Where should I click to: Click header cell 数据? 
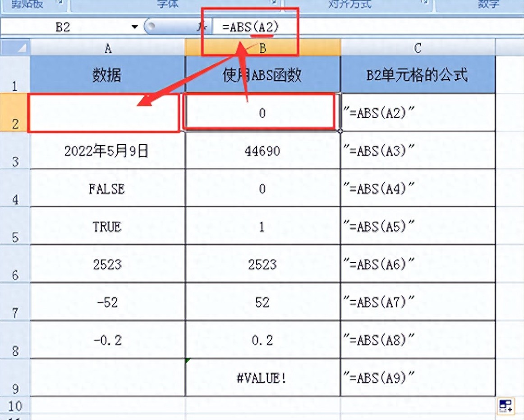pyautogui.click(x=108, y=74)
